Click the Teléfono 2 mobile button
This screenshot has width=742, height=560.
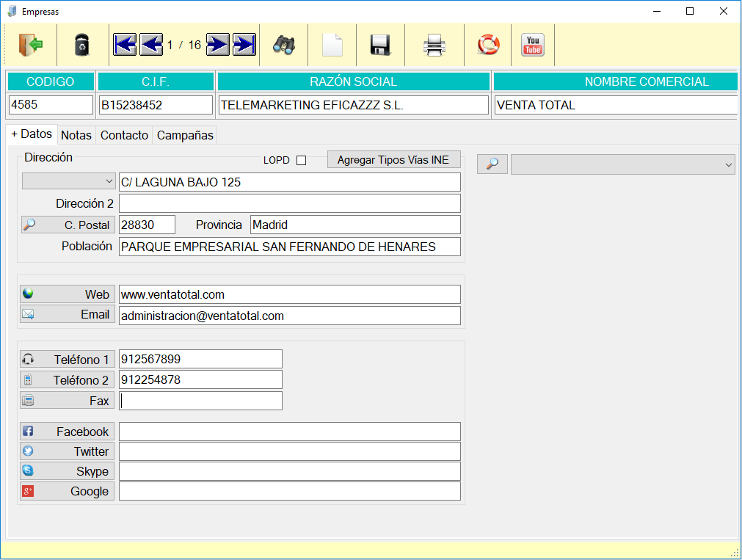68,379
